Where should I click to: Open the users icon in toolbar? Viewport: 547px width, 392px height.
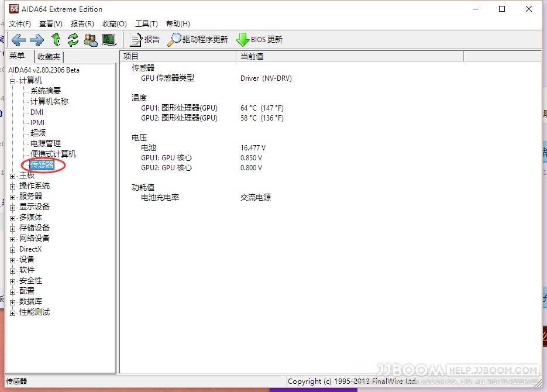(91, 40)
